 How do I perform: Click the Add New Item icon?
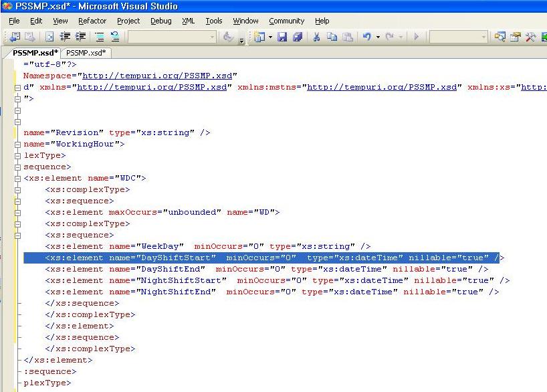(259, 36)
